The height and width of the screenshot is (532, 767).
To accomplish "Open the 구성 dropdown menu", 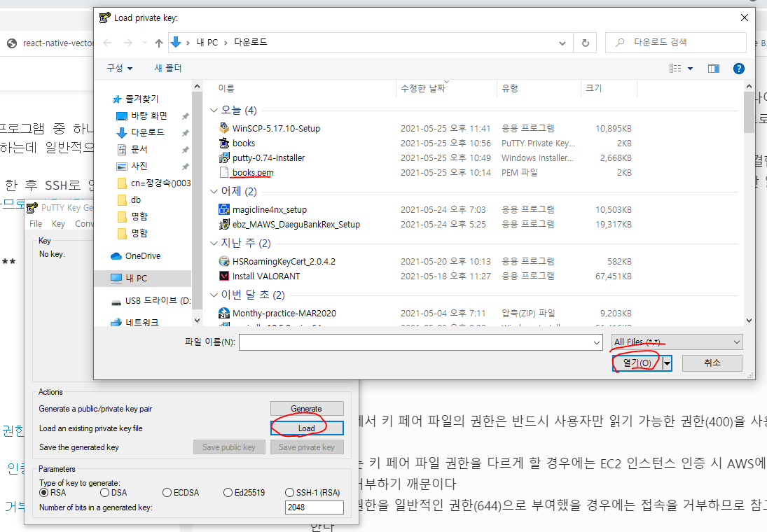I will [119, 69].
